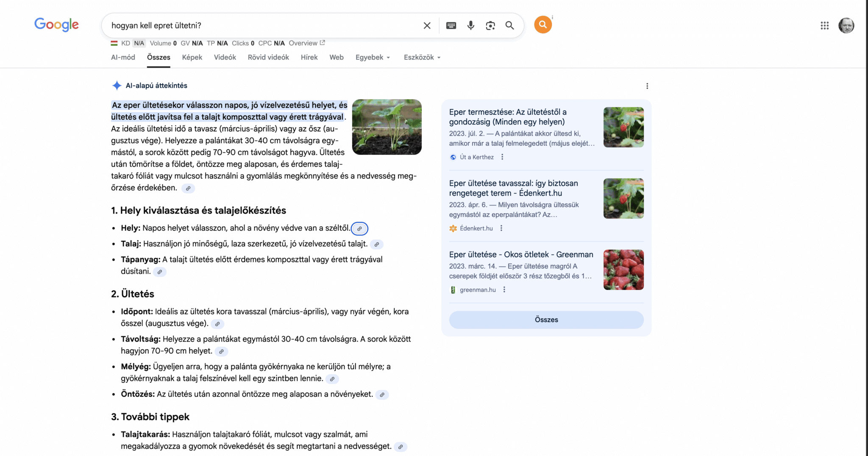
Task: Click the link icon after the Távolság bullet
Action: pos(221,351)
